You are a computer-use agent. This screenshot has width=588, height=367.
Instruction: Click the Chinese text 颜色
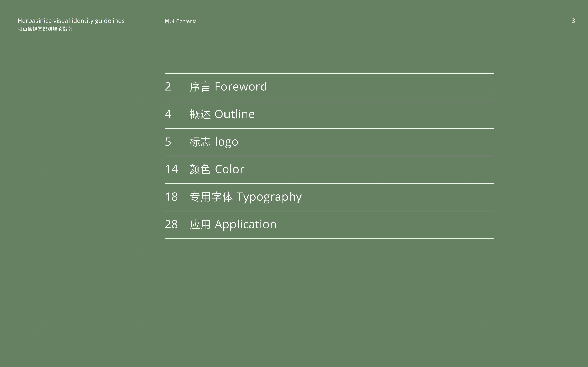[200, 169]
